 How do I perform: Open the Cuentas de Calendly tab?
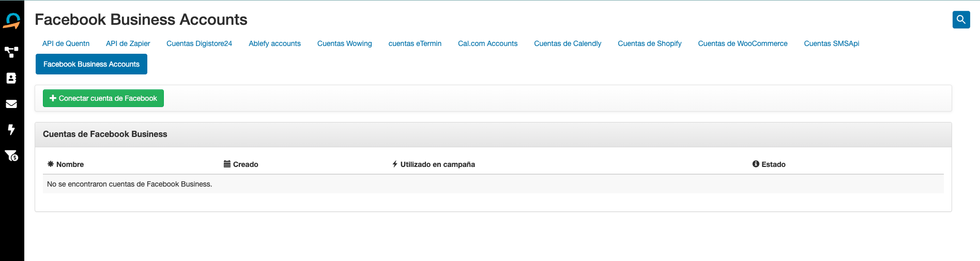568,43
